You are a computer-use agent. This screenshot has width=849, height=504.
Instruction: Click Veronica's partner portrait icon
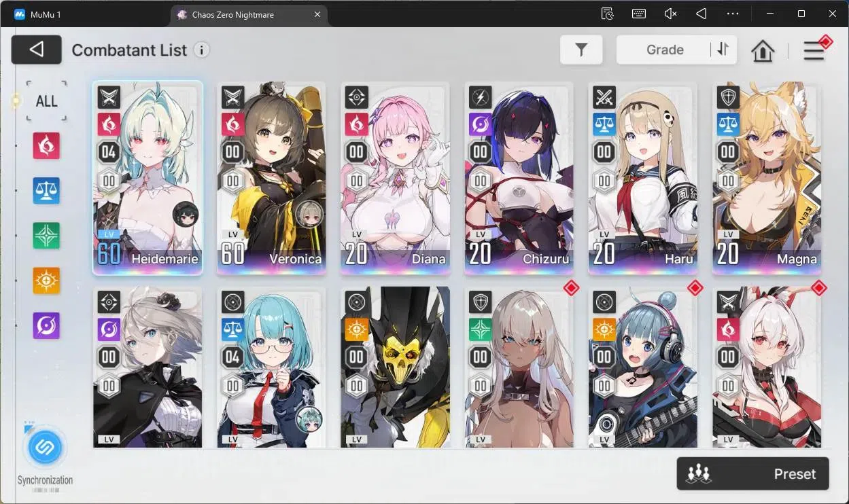[x=309, y=214]
